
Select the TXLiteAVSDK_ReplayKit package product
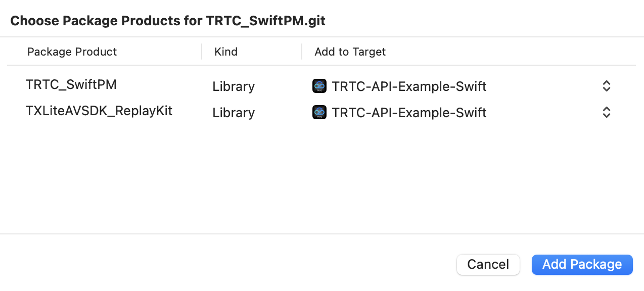pyautogui.click(x=99, y=111)
